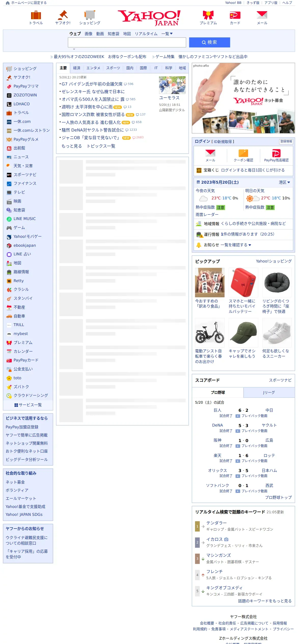The width and height of the screenshot is (298, 644).
Task: Switch to the エンタメ news tab
Action: pyautogui.click(x=93, y=68)
